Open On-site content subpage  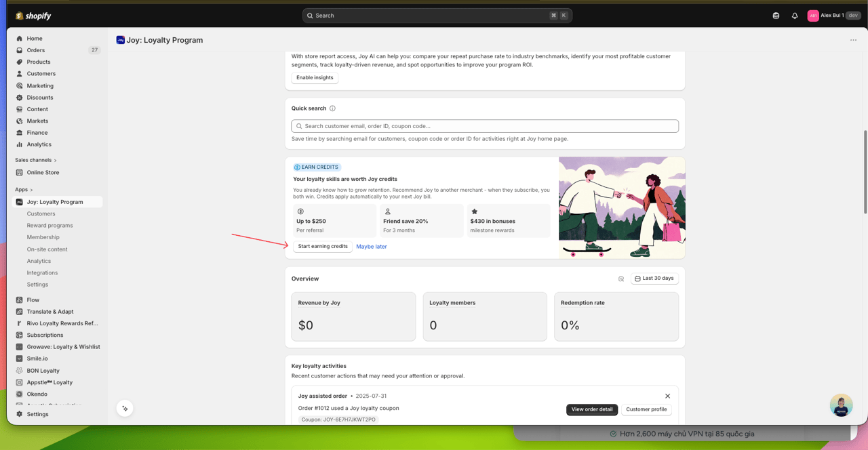click(47, 249)
